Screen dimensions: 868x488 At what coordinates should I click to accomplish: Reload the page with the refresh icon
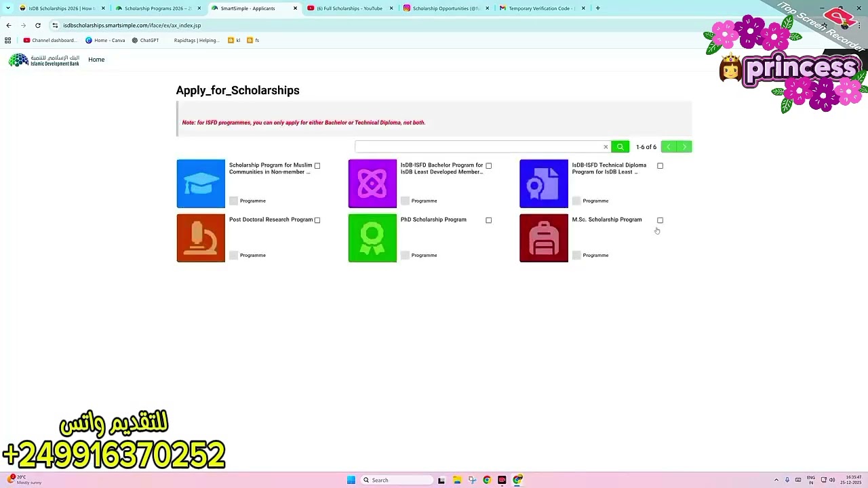tap(38, 25)
